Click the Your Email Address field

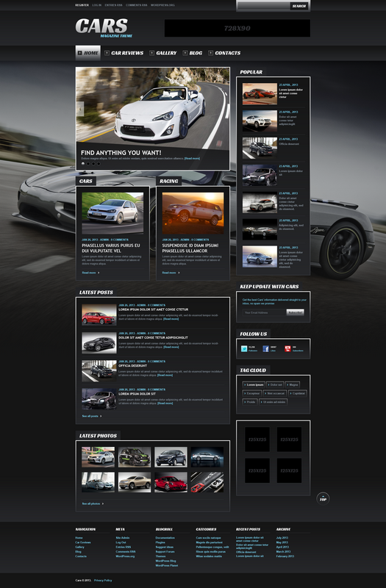(x=264, y=312)
